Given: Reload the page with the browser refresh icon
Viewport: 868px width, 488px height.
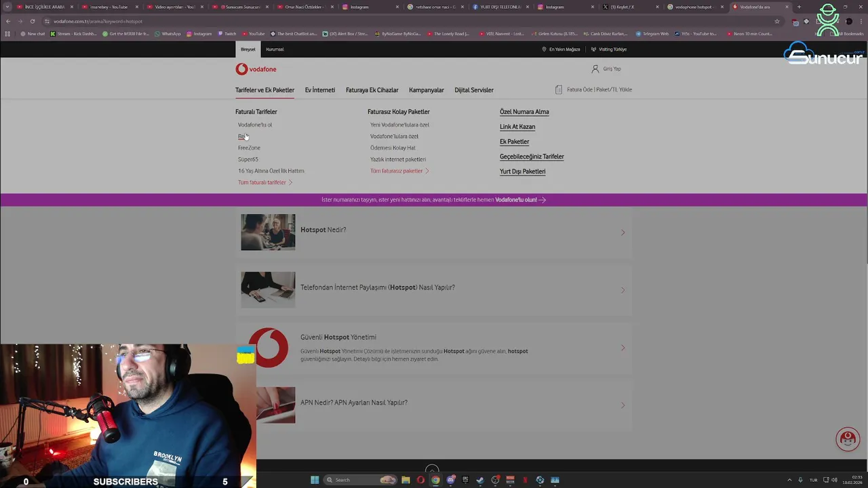Looking at the screenshot, I should coord(32,21).
